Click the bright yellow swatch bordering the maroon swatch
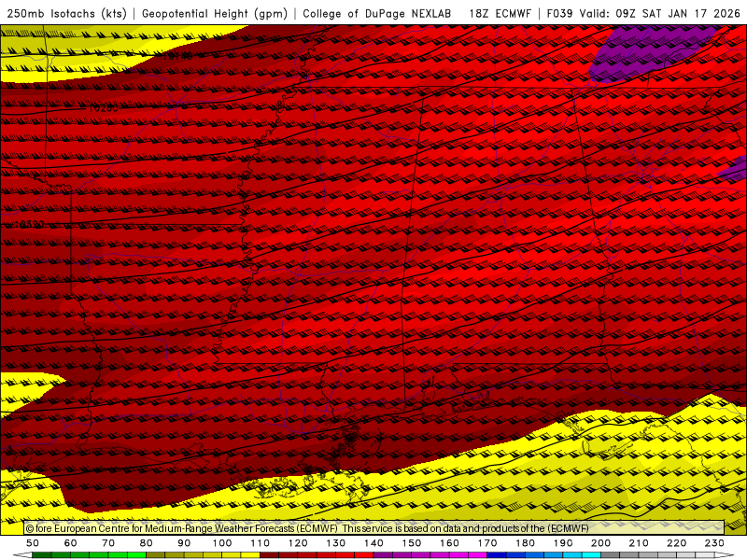This screenshot has width=747, height=560. [x=250, y=555]
